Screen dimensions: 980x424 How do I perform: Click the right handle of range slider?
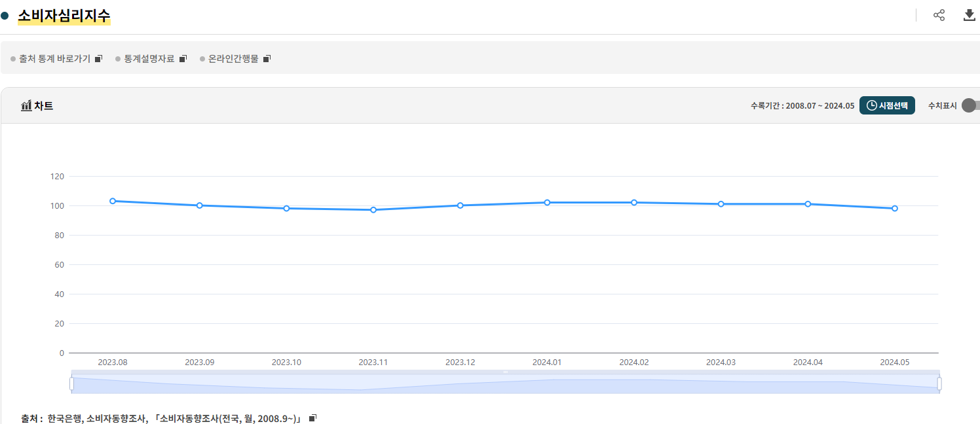tap(939, 383)
